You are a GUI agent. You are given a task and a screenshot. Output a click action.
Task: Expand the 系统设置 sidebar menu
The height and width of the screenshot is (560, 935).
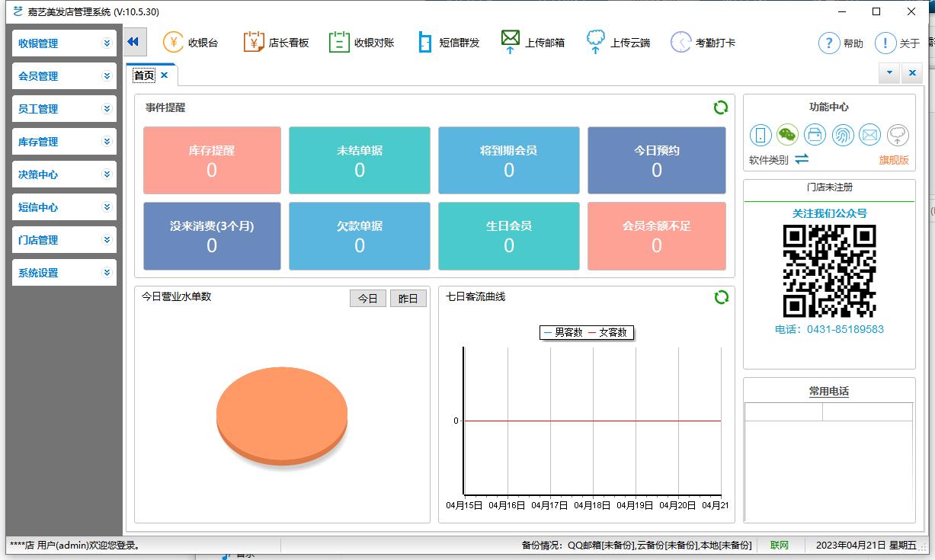click(64, 273)
